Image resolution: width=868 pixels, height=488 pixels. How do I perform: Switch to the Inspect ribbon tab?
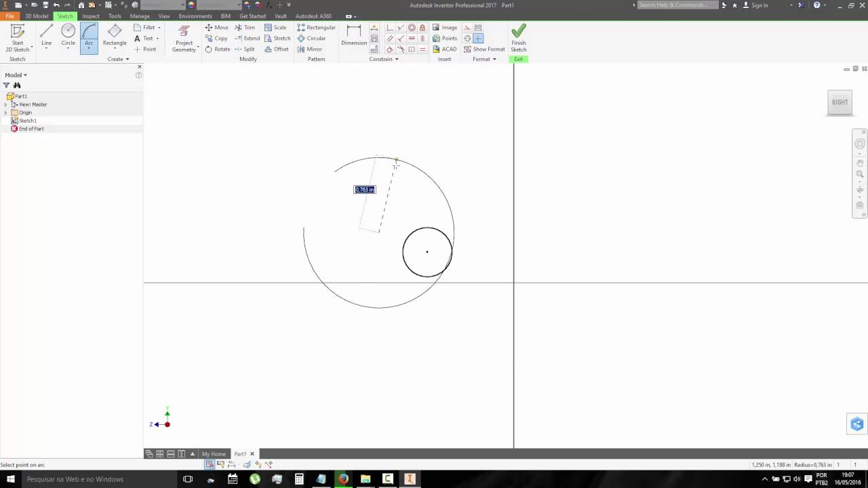pyautogui.click(x=91, y=16)
